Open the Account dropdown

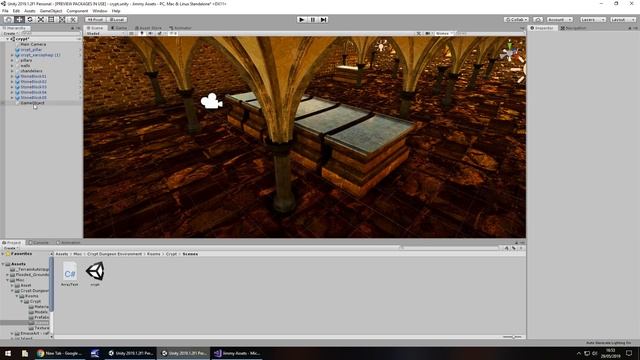[560, 20]
